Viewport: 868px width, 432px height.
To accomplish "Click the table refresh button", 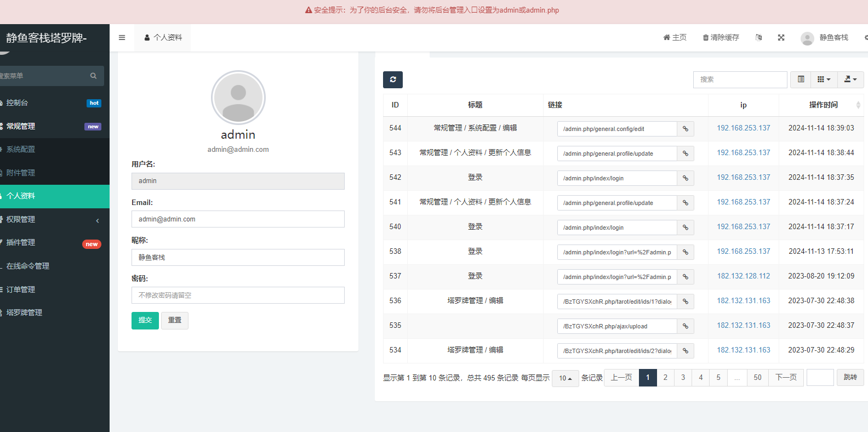I will point(392,79).
